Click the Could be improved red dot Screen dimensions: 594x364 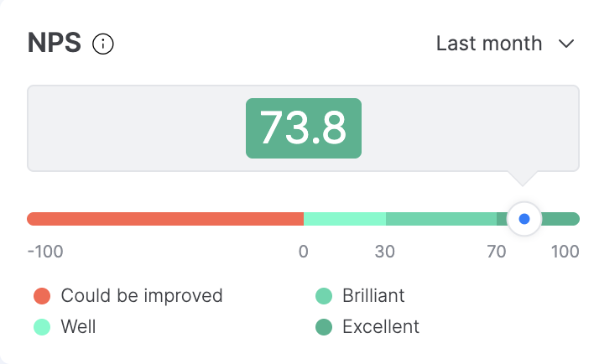pos(42,296)
